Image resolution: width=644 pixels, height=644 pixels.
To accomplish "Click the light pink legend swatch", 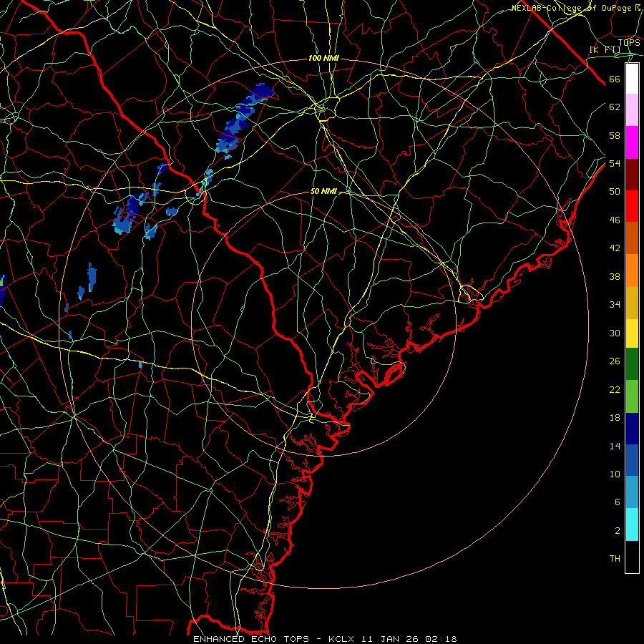I will pyautogui.click(x=632, y=109).
